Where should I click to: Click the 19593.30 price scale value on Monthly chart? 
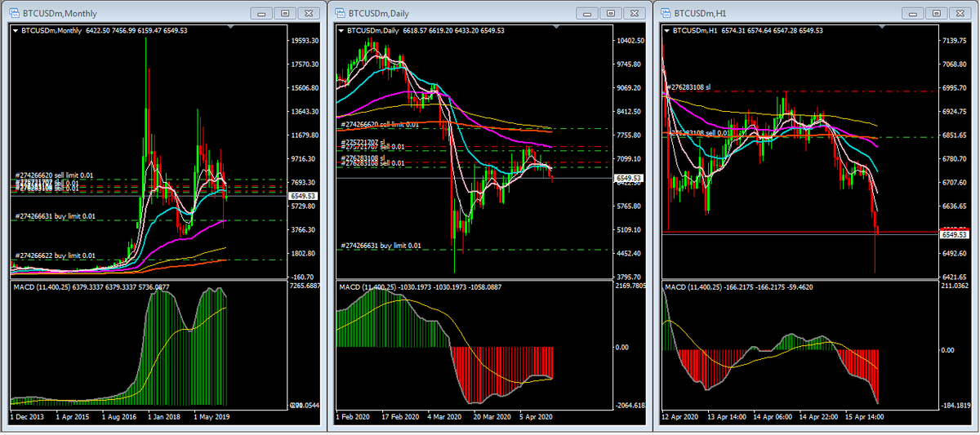(x=305, y=41)
